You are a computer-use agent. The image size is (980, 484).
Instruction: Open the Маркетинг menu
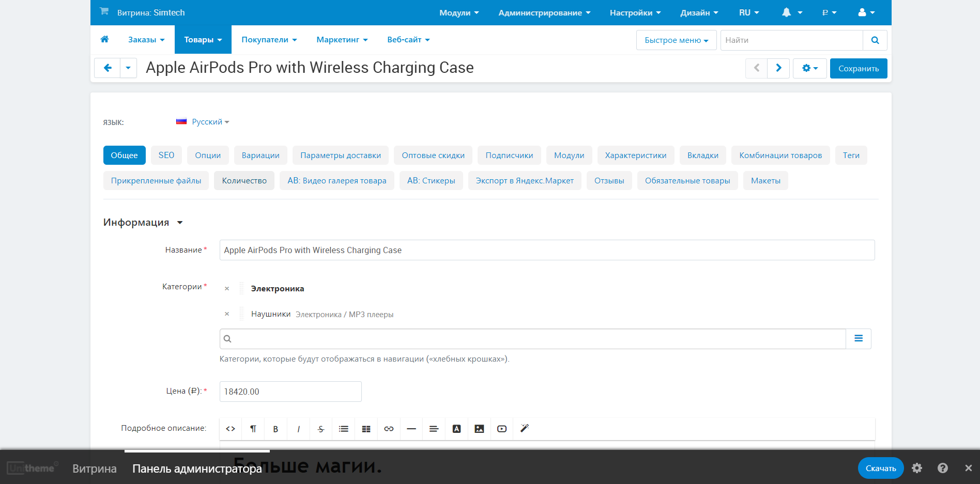(342, 40)
